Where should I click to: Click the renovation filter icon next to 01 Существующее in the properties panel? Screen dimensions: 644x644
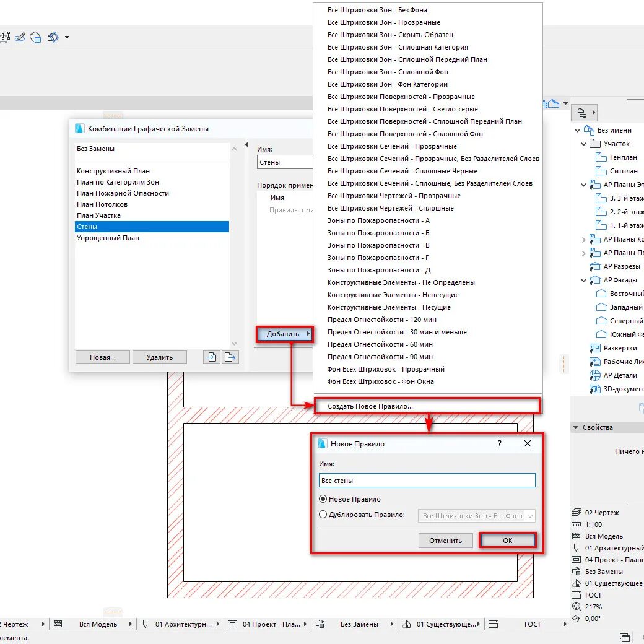pos(577,583)
